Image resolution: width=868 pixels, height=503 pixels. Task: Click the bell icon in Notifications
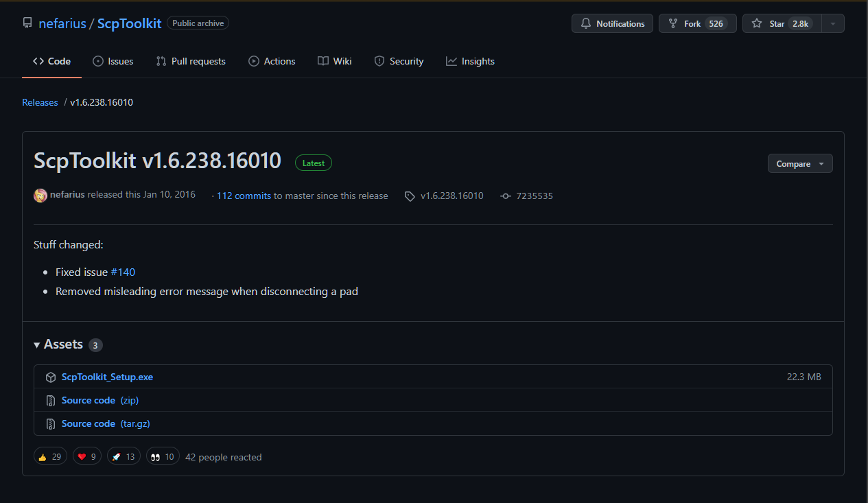[586, 23]
